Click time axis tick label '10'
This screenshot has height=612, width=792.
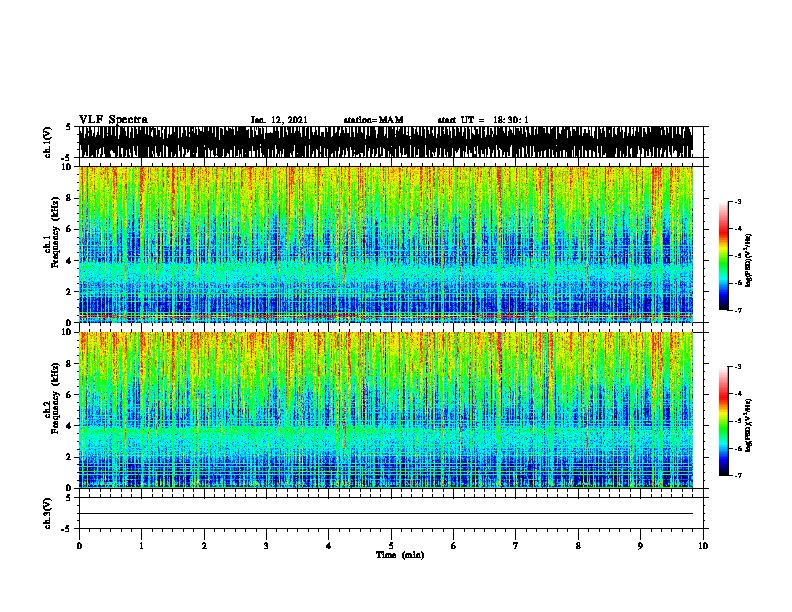pyautogui.click(x=703, y=546)
